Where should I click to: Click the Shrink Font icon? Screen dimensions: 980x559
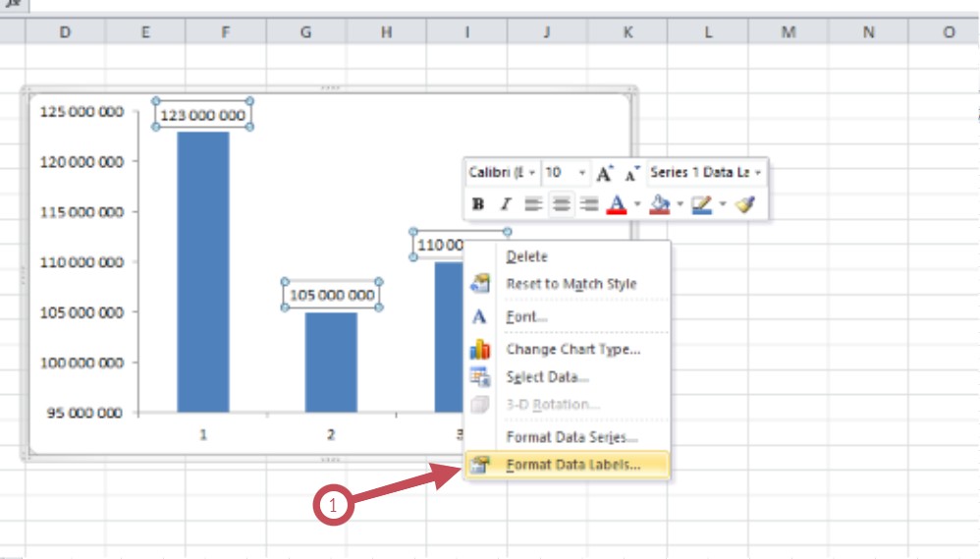(x=631, y=173)
